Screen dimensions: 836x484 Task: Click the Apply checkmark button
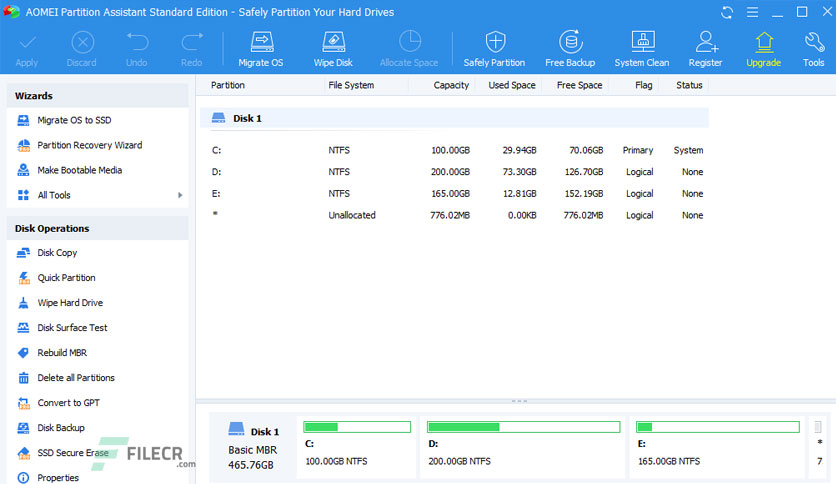27,49
